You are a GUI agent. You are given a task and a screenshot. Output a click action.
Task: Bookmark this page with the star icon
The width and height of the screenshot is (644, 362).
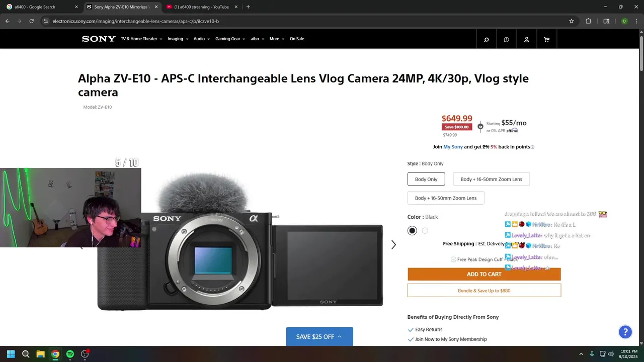tap(572, 21)
